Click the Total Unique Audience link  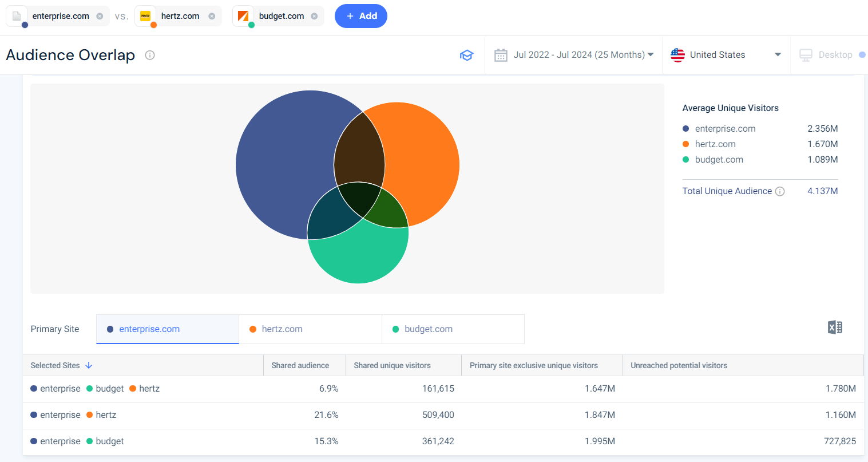[x=727, y=191]
